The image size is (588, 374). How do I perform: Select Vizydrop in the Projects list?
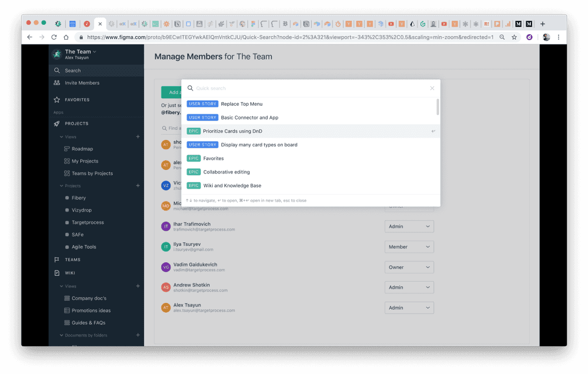[x=82, y=210]
